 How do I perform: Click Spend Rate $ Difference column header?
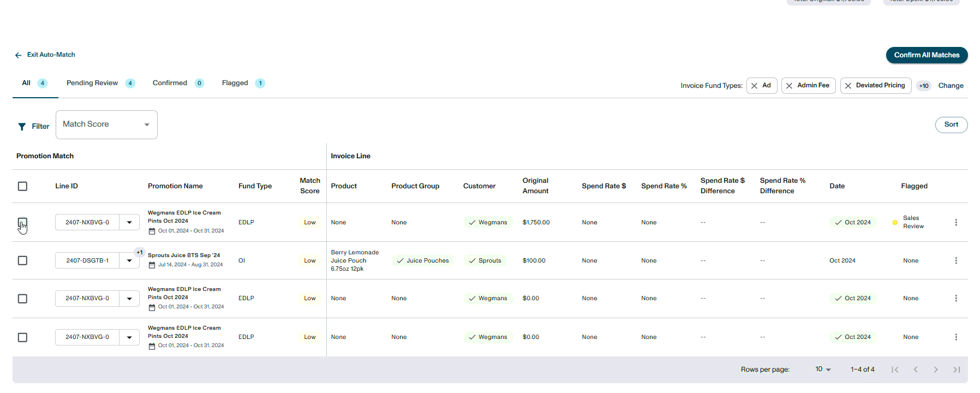click(x=722, y=186)
